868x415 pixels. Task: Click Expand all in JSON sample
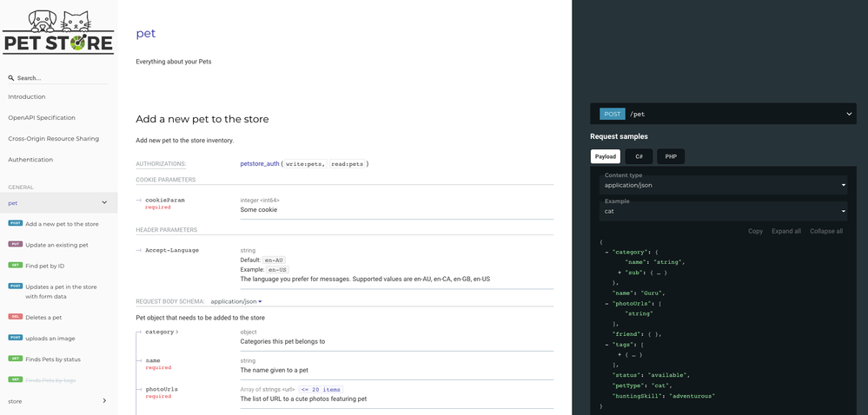pos(785,231)
